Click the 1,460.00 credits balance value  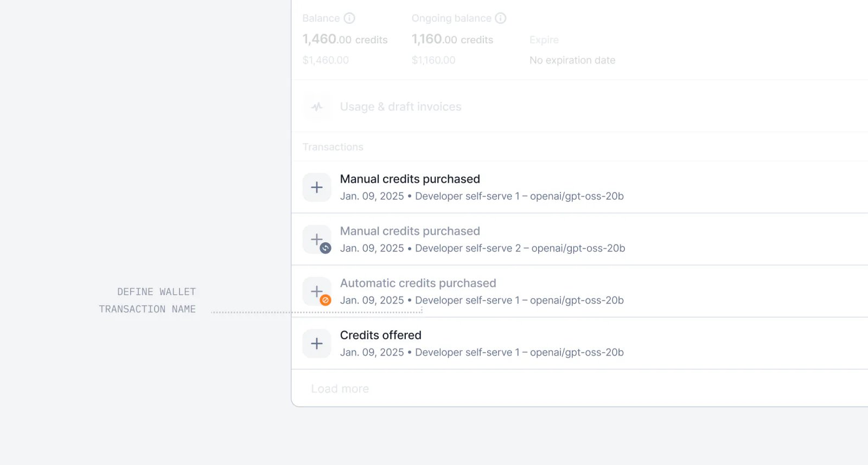pos(345,40)
